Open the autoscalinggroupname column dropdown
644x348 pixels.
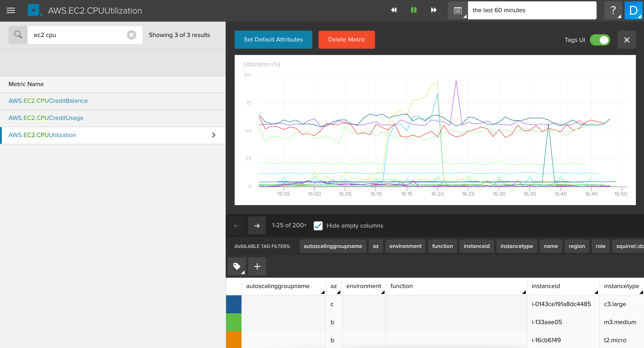coord(322,292)
